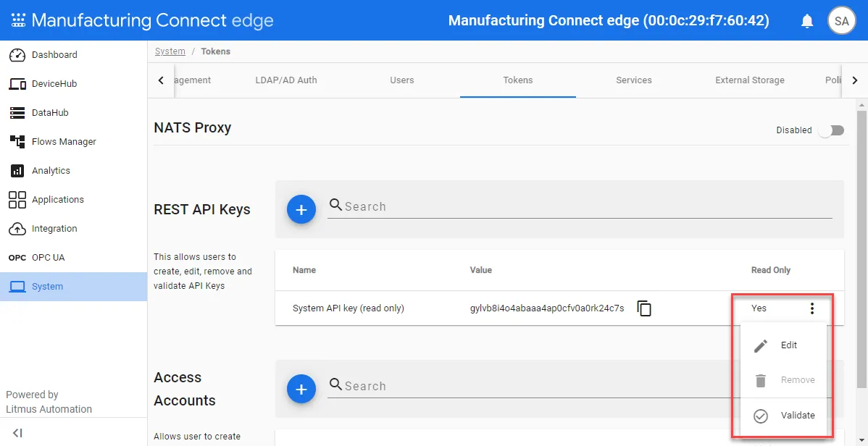Click the Read Only column header
The height and width of the screenshot is (446, 868).
click(771, 270)
